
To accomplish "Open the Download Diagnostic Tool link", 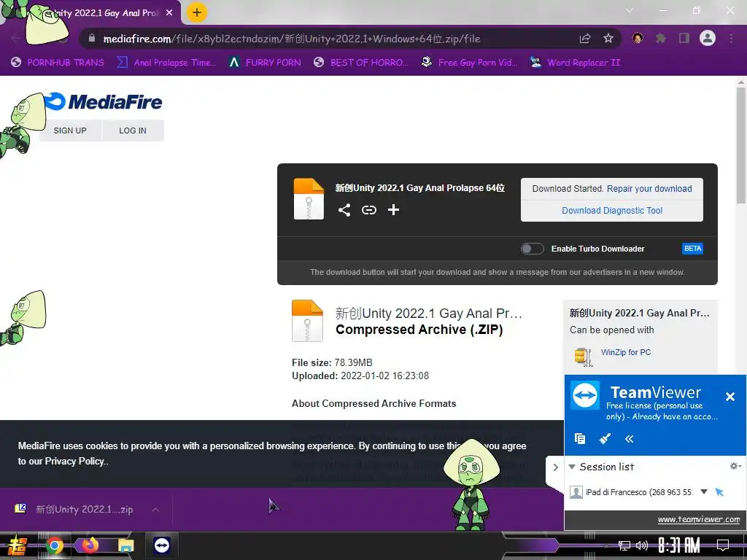I will (612, 211).
